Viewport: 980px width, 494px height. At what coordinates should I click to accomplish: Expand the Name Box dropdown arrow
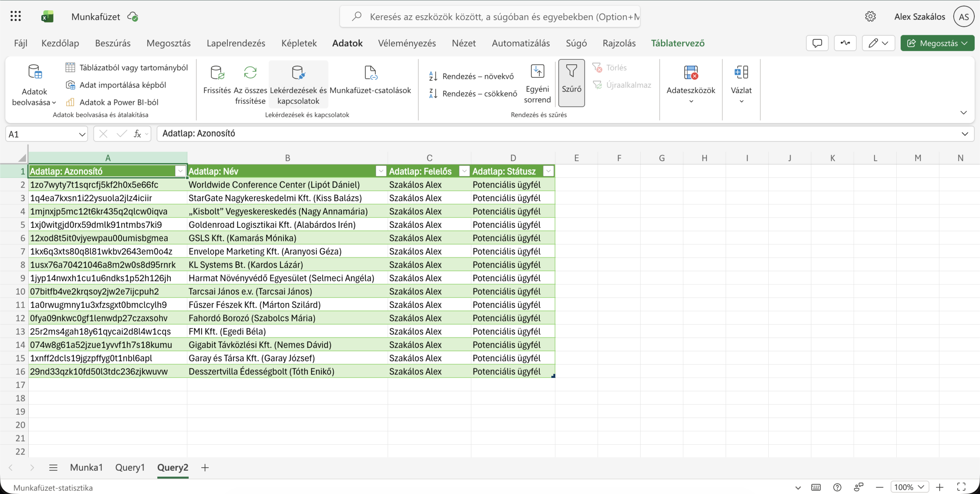[x=82, y=134]
